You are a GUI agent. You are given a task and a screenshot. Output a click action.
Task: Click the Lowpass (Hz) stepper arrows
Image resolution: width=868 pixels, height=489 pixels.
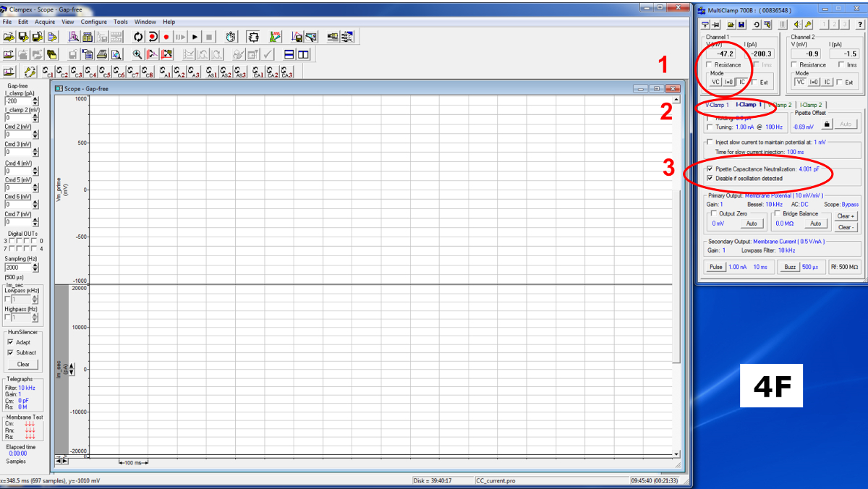tap(35, 299)
